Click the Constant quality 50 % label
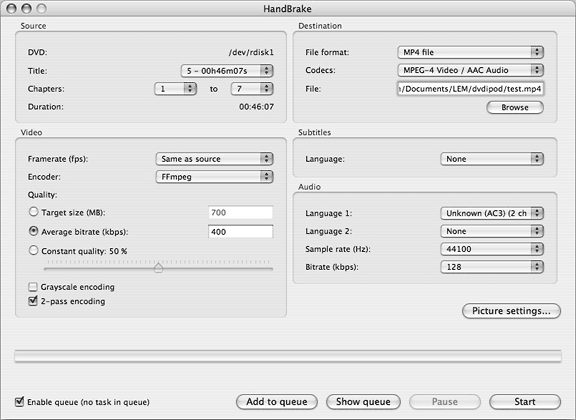The height and width of the screenshot is (420, 576). click(84, 251)
